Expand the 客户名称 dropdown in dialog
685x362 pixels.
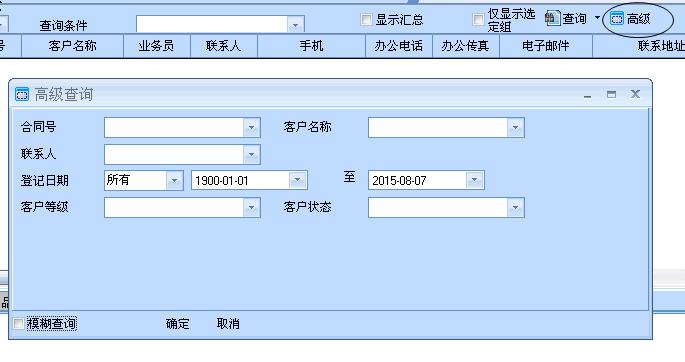[x=515, y=128]
